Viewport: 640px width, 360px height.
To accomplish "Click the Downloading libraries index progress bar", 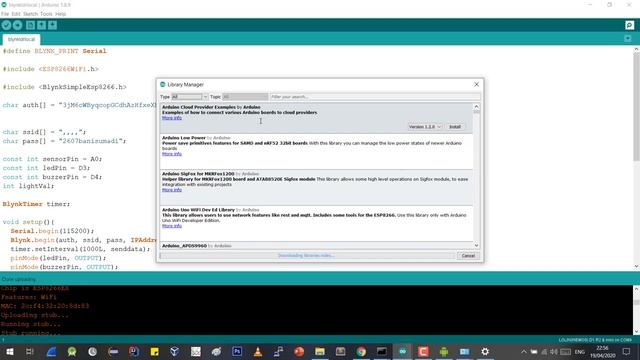I will point(306,256).
